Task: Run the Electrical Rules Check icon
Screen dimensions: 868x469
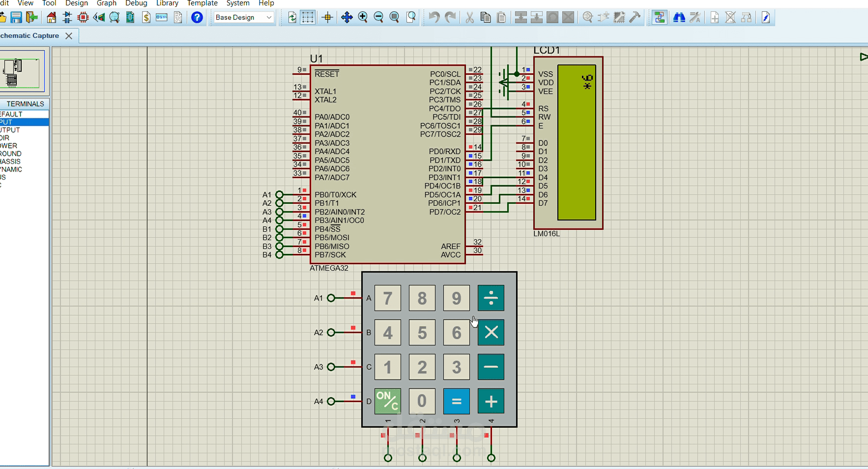Action: coord(766,18)
